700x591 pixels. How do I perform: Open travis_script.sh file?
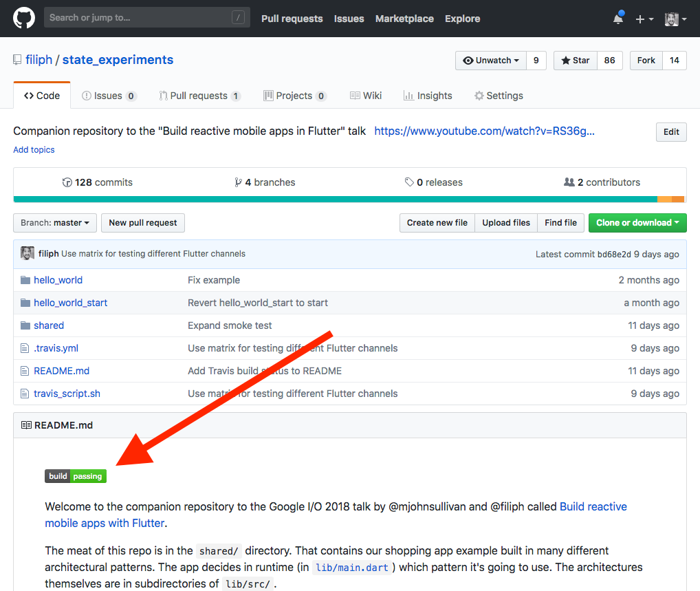coord(67,394)
